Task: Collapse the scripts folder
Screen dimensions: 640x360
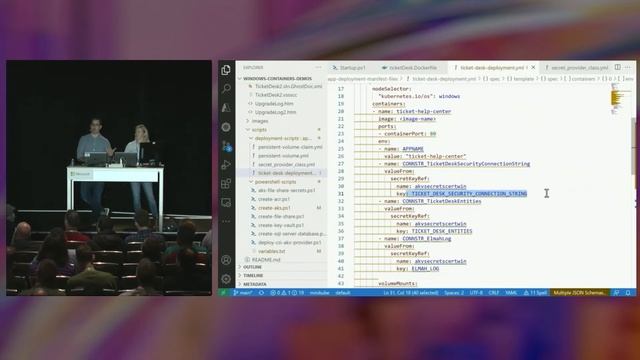Action: pyautogui.click(x=259, y=130)
